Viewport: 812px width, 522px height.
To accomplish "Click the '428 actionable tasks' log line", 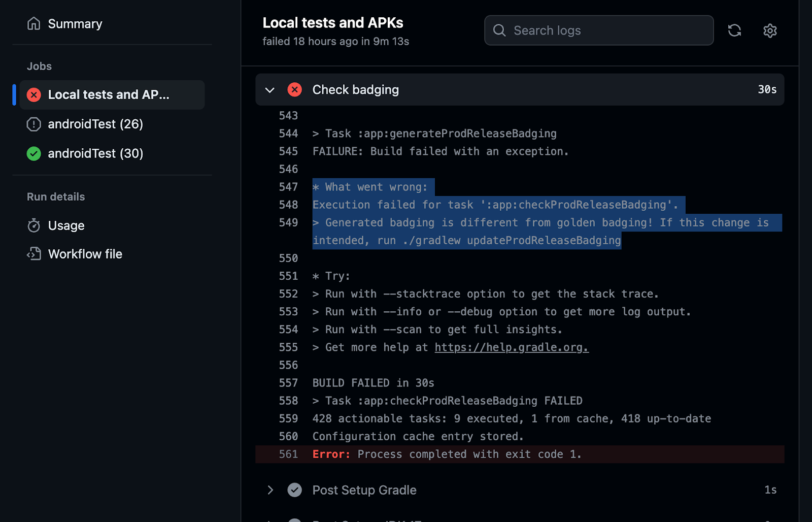I will (x=512, y=419).
